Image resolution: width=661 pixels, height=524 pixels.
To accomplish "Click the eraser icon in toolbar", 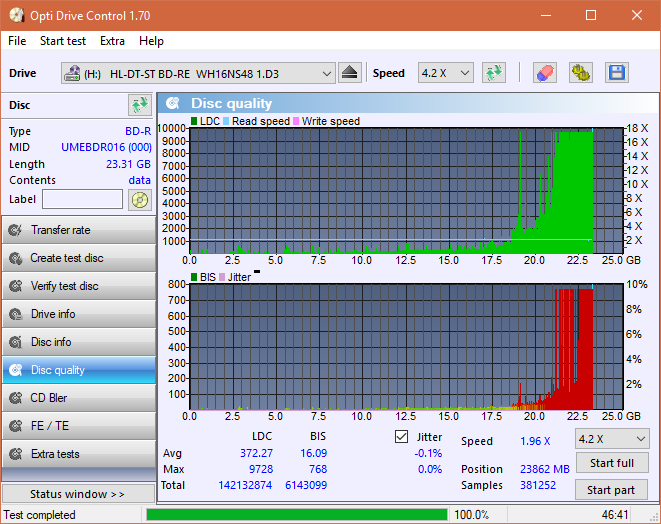I will (x=544, y=73).
